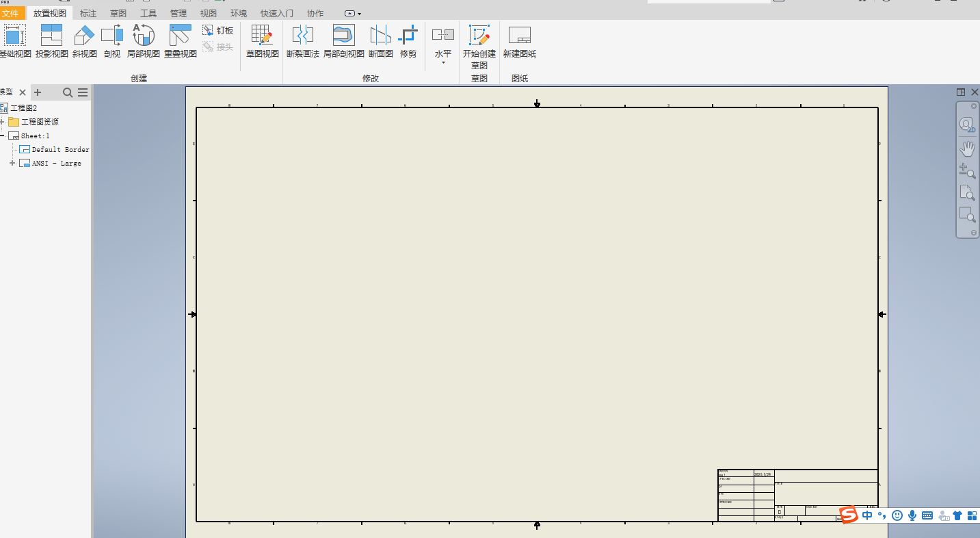Click the zoom all page icon

(967, 192)
